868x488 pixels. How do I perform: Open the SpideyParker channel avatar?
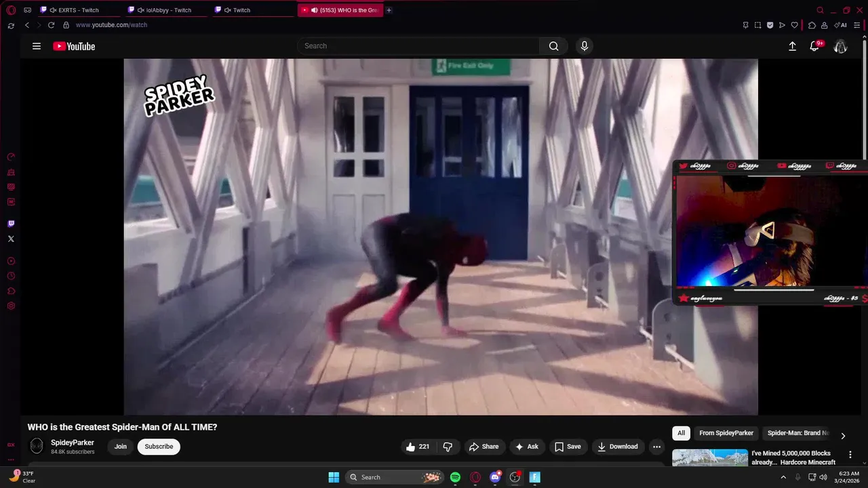coord(37,446)
